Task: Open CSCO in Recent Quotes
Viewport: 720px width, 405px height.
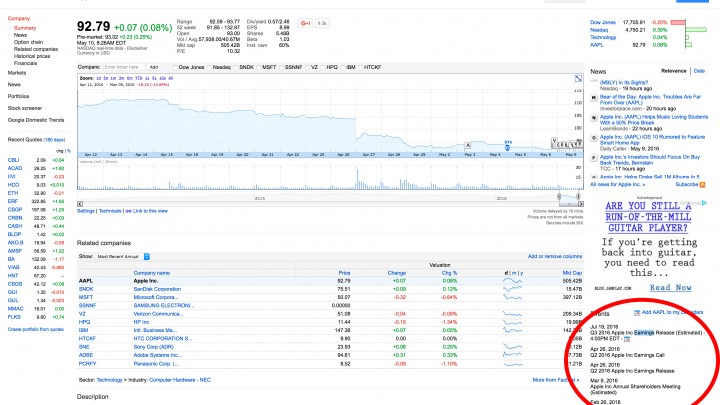Action: pos(15,284)
